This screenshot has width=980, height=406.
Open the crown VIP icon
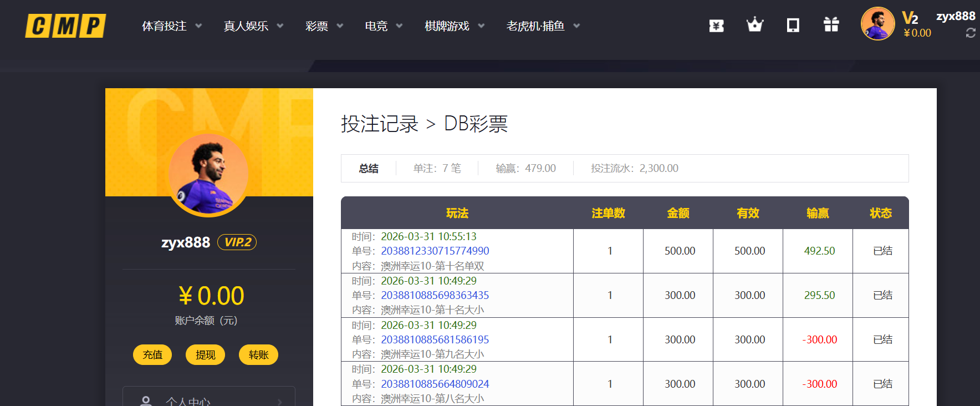pos(754,25)
